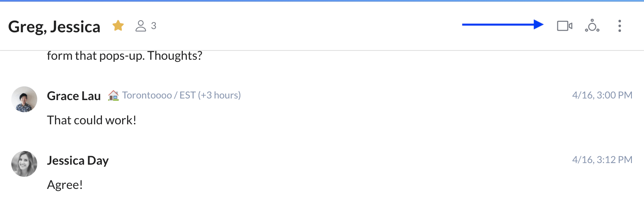Open Jessica Day's name link
644x201 pixels.
coord(78,160)
